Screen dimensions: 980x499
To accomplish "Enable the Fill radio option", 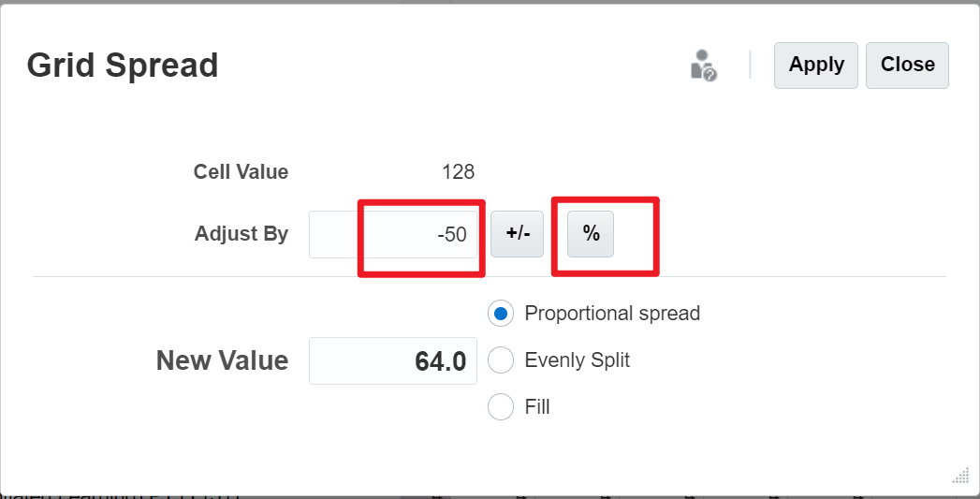I will coord(502,407).
